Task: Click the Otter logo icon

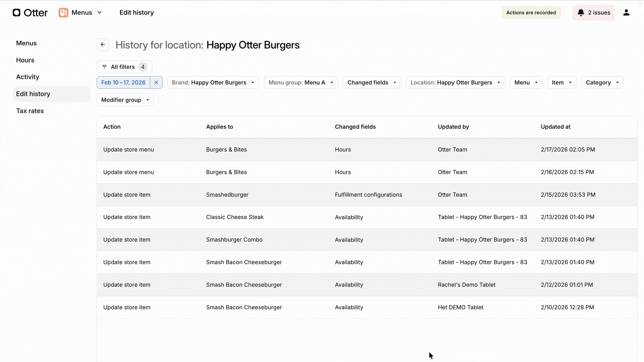Action: point(16,12)
